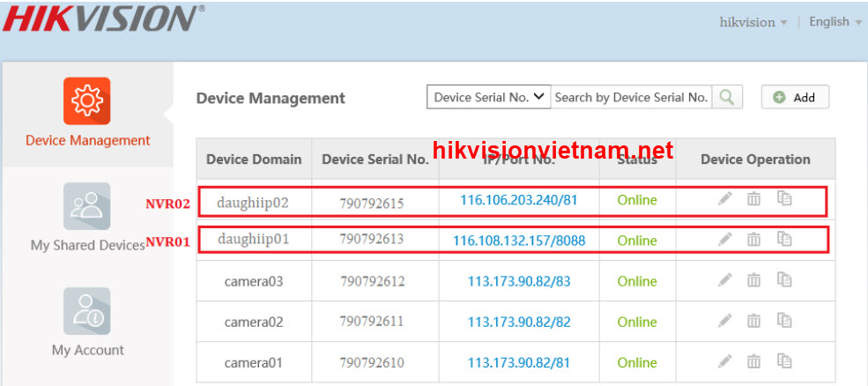This screenshot has width=868, height=386.
Task: Click serial number 790792610
Action: point(372,363)
